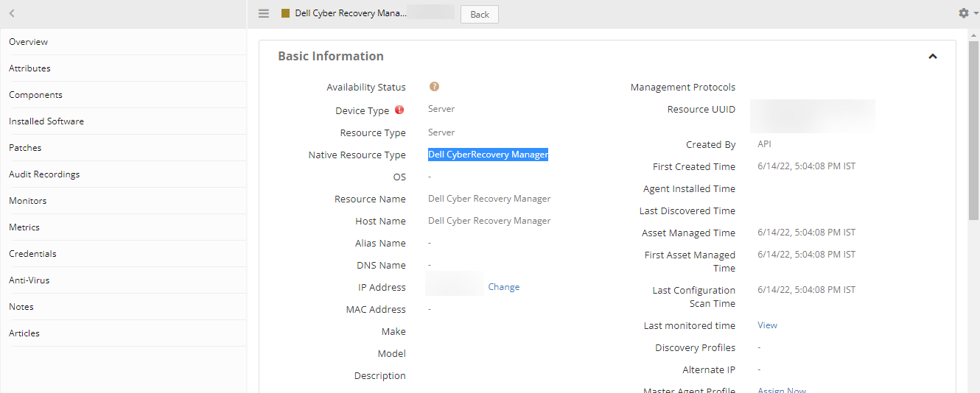Viewport: 980px width, 393px height.
Task: Click the Host Name value Dell Cyber Recovery Manager
Action: [489, 221]
